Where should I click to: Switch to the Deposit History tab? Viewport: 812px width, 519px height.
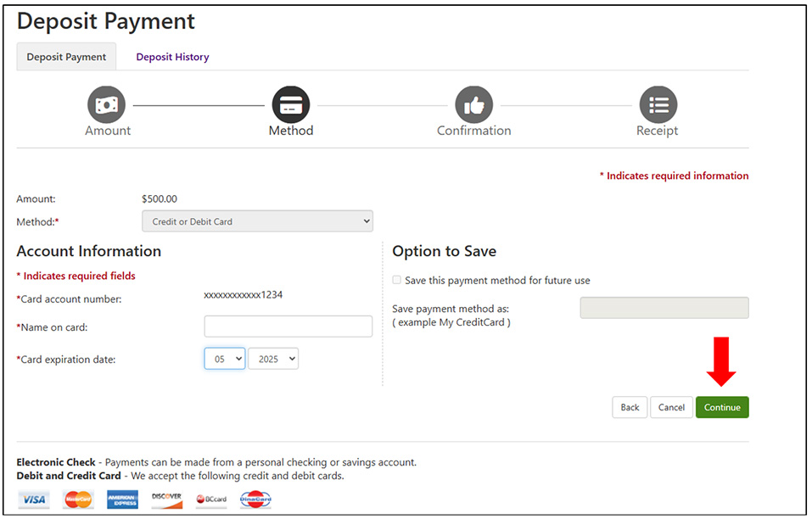coord(172,57)
